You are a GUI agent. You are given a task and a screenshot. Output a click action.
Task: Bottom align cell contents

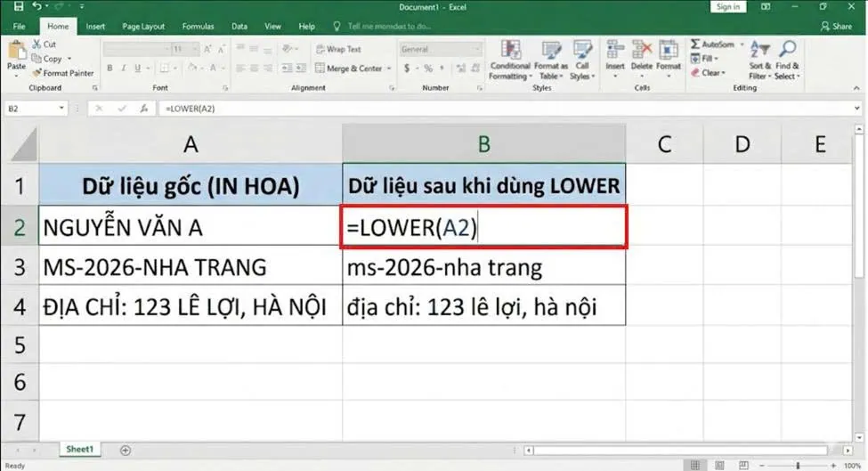(x=268, y=49)
